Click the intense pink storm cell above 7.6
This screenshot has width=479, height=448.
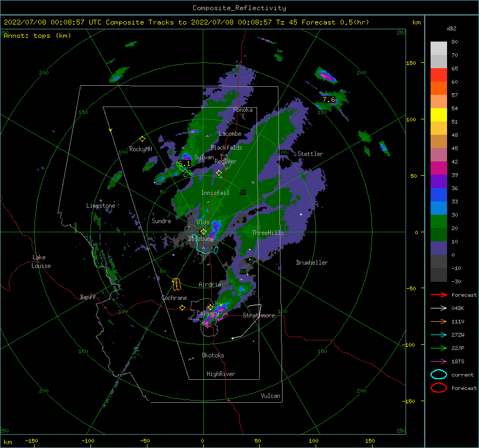coord(326,76)
